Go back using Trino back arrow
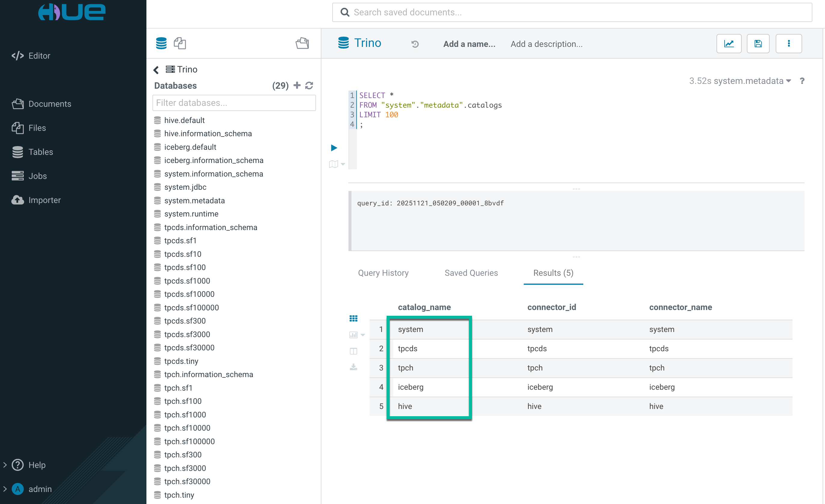The height and width of the screenshot is (504, 825). pyautogui.click(x=156, y=70)
